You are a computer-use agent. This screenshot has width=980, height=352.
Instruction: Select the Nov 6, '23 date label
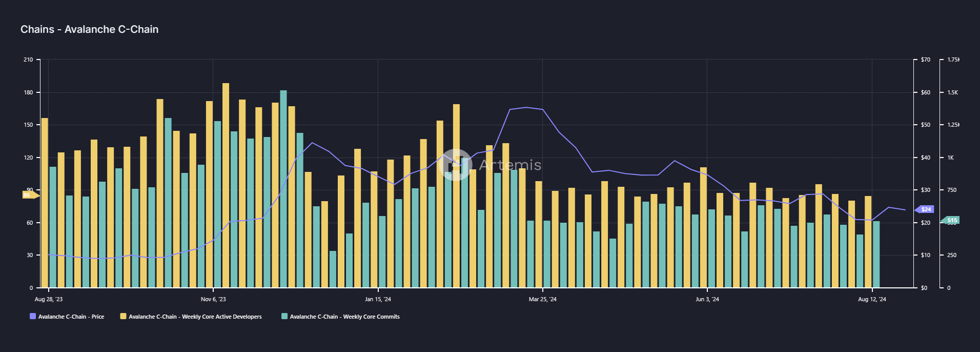[213, 299]
